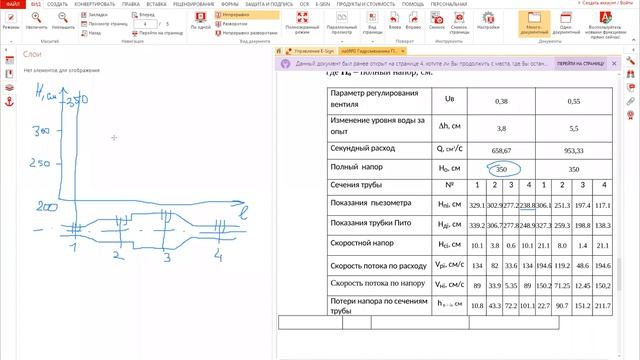Viewport: 640px width, 360px height.
Task: Switch to Одно-документный mode
Action: click(x=566, y=23)
